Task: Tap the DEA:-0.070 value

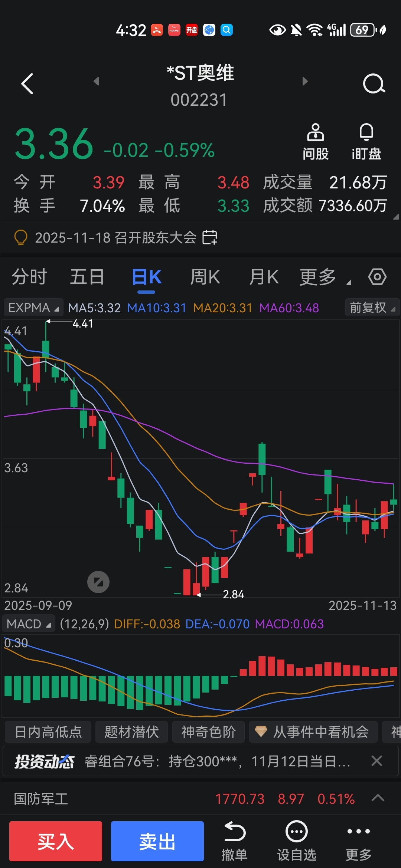Action: (218, 624)
